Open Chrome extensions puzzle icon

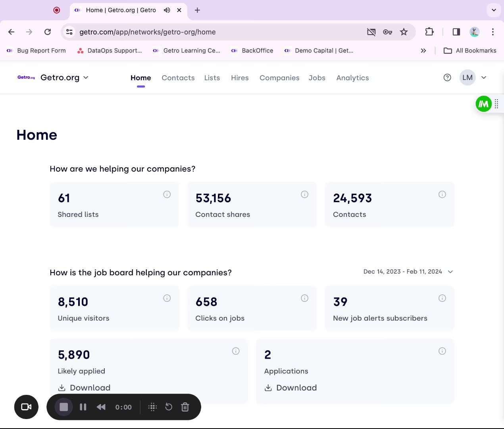(x=429, y=32)
